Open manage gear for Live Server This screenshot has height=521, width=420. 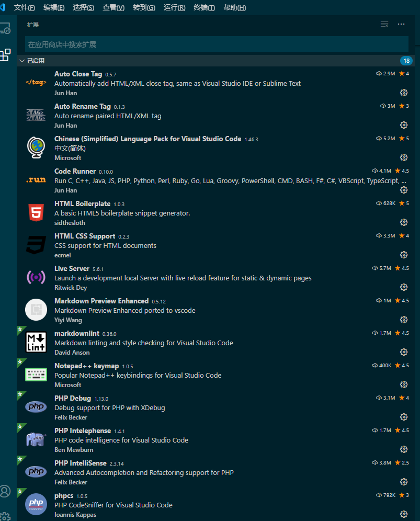click(x=404, y=287)
